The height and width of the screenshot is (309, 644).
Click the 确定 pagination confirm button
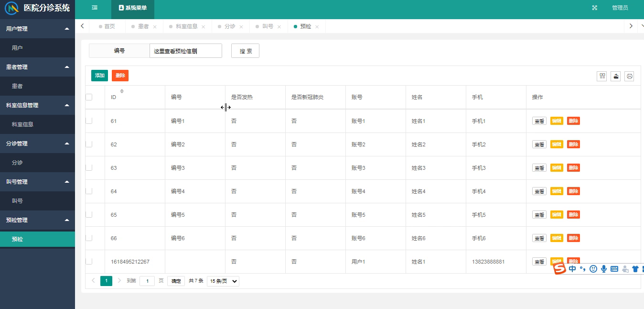coord(176,281)
